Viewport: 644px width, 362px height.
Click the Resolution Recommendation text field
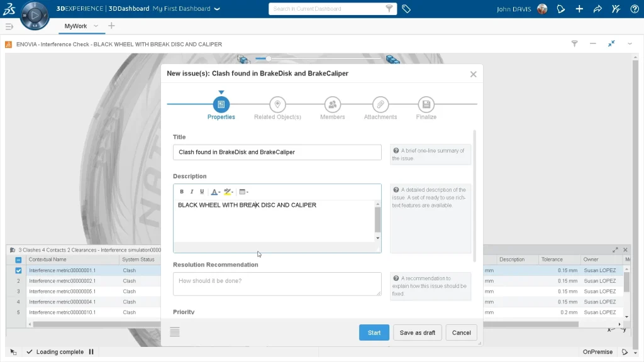pyautogui.click(x=277, y=283)
